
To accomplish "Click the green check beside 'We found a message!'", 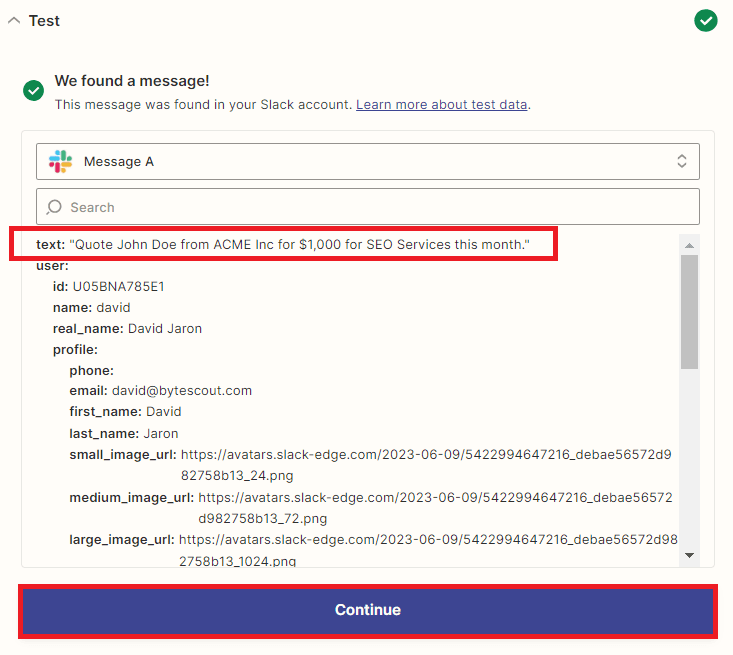I will pyautogui.click(x=34, y=91).
